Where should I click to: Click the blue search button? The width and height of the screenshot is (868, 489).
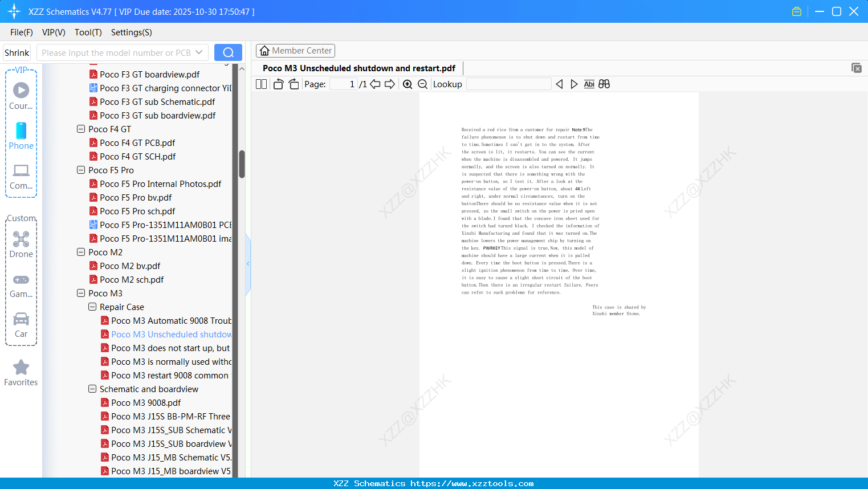(228, 52)
